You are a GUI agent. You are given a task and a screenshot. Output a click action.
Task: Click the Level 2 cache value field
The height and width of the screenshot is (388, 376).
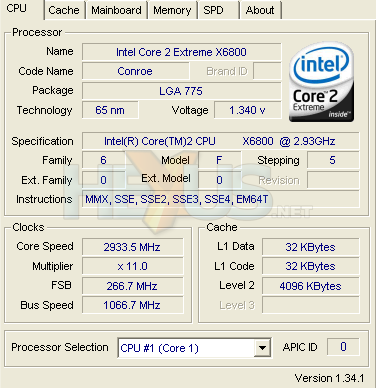(x=311, y=286)
